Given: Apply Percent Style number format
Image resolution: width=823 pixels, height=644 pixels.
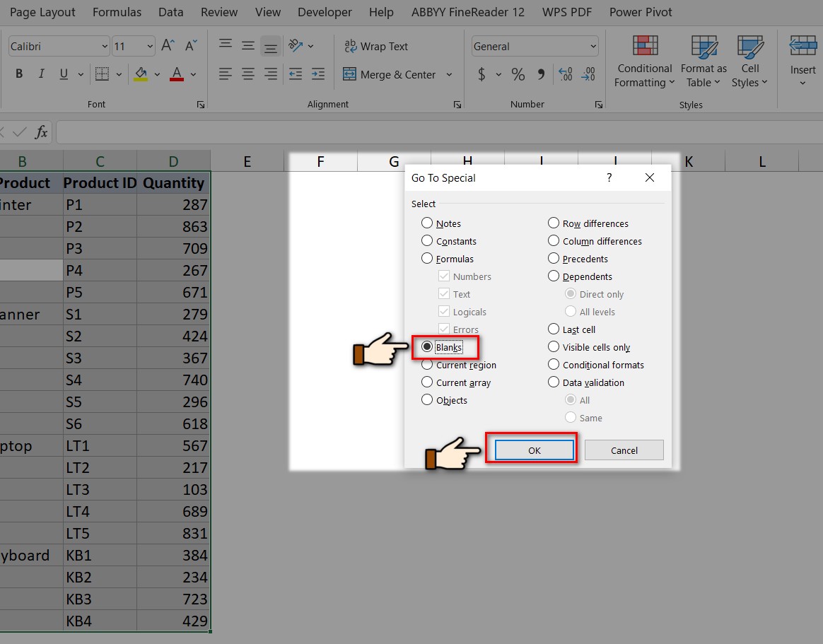Looking at the screenshot, I should 518,74.
